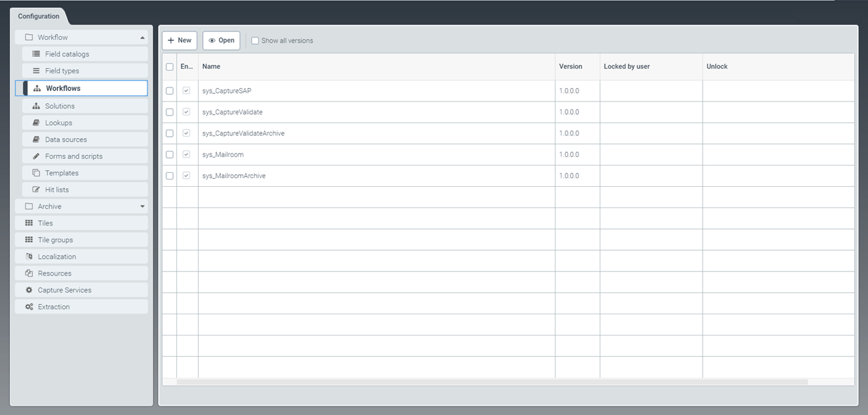This screenshot has width=868, height=415.
Task: Click the Templates icon
Action: coord(37,172)
